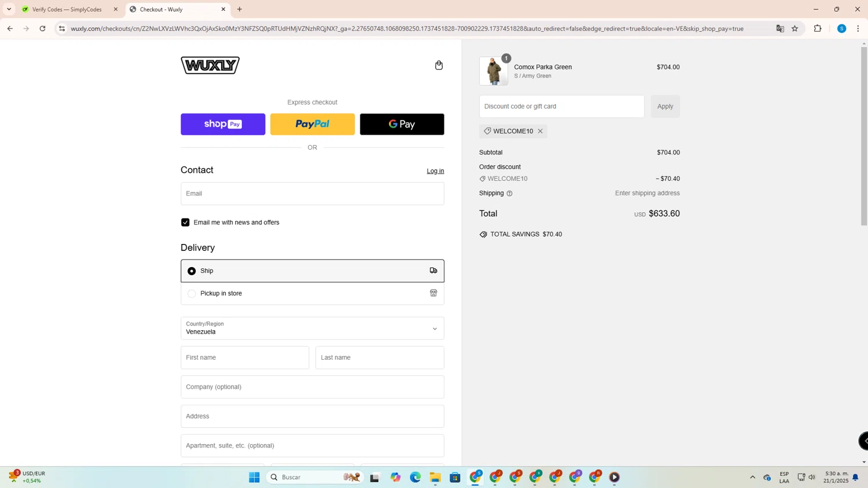Click the site information icon in address bar
Viewport: 868px width, 488px height.
pyautogui.click(x=62, y=28)
